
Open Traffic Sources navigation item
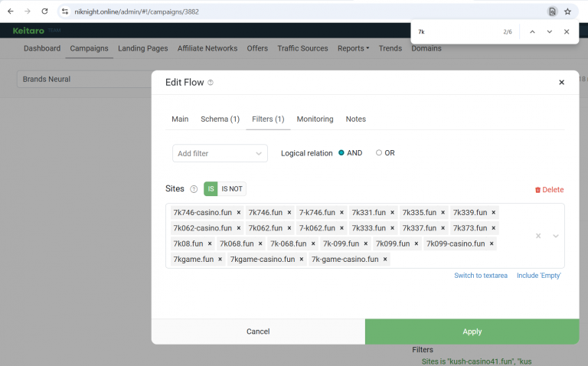[x=302, y=48]
